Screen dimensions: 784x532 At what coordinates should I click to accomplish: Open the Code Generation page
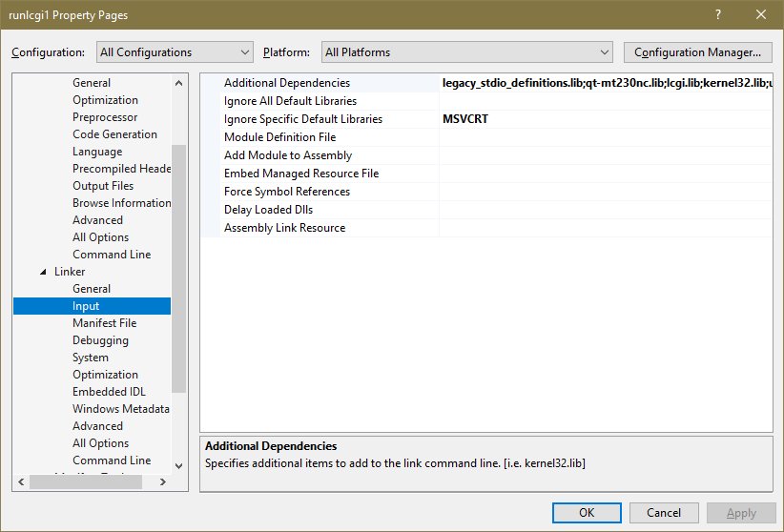(115, 134)
